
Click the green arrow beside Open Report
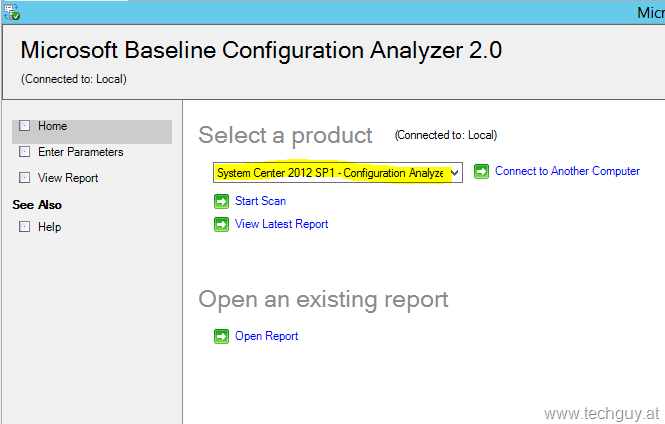221,336
